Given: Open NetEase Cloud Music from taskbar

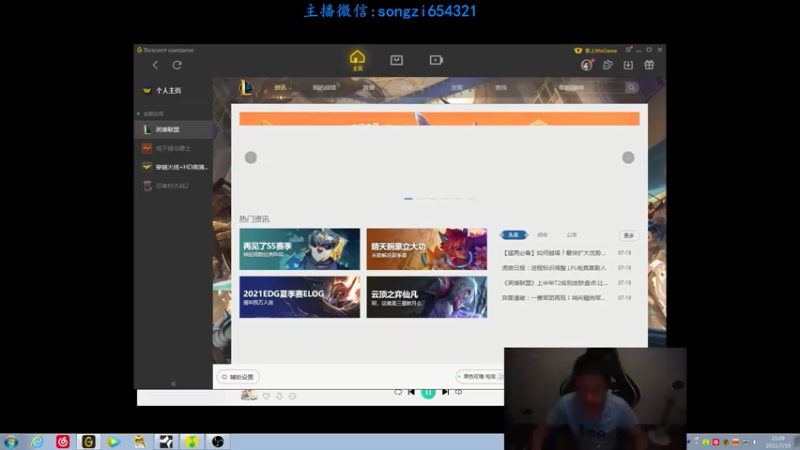Looking at the screenshot, I should (x=63, y=442).
